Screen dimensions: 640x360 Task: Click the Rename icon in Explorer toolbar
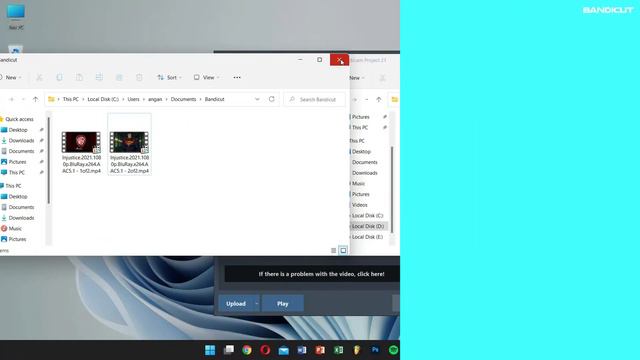click(99, 78)
